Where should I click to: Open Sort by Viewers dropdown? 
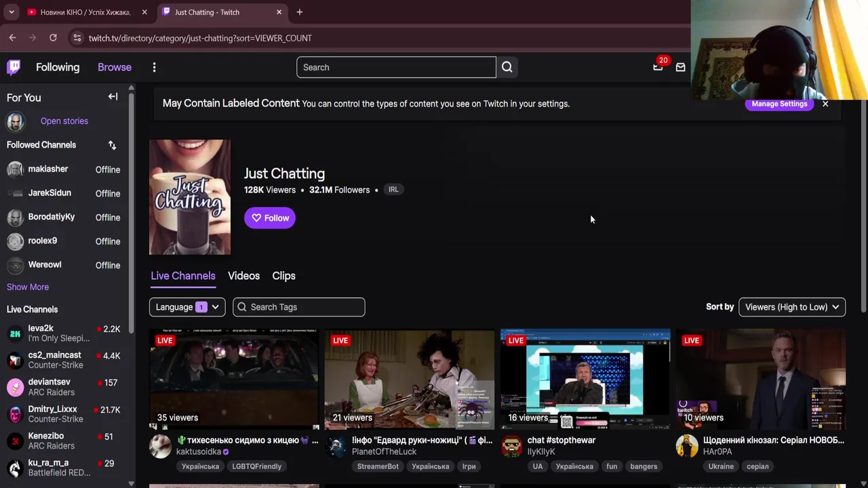792,307
